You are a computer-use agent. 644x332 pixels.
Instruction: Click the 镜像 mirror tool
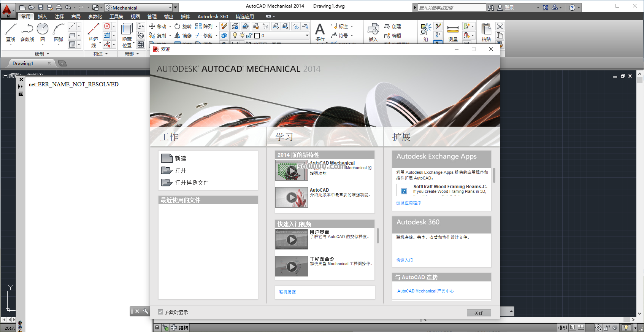pyautogui.click(x=183, y=36)
